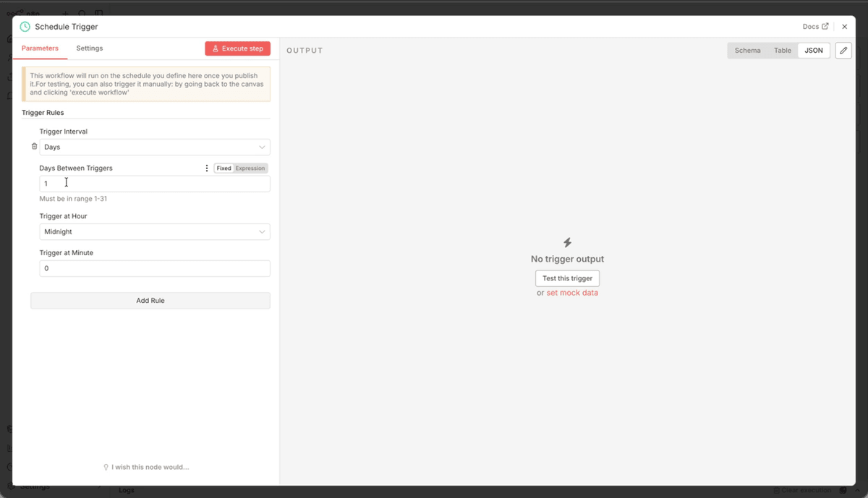868x498 pixels.
Task: Switch Days Between Triggers to Expression mode
Action: click(250, 168)
